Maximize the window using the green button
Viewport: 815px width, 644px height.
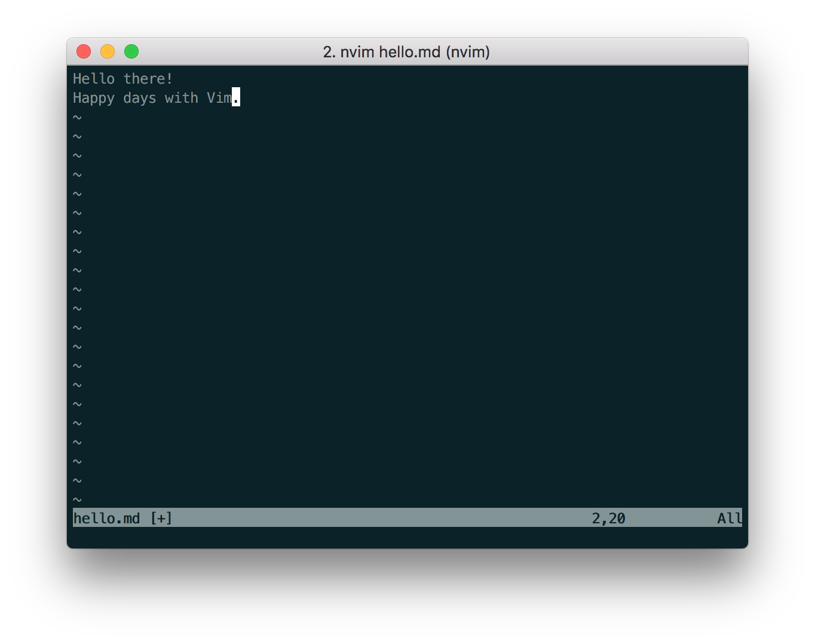131,51
